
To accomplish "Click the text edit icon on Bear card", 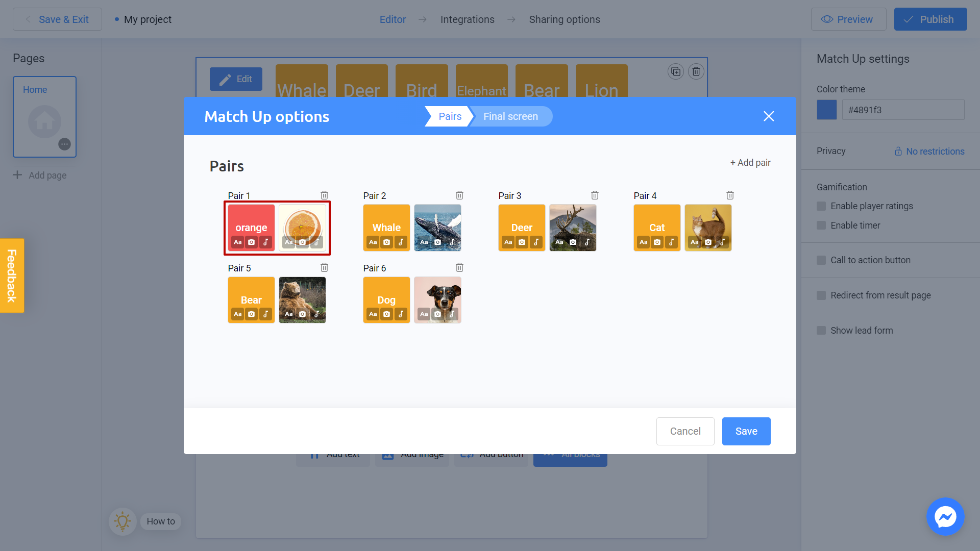I will point(237,314).
